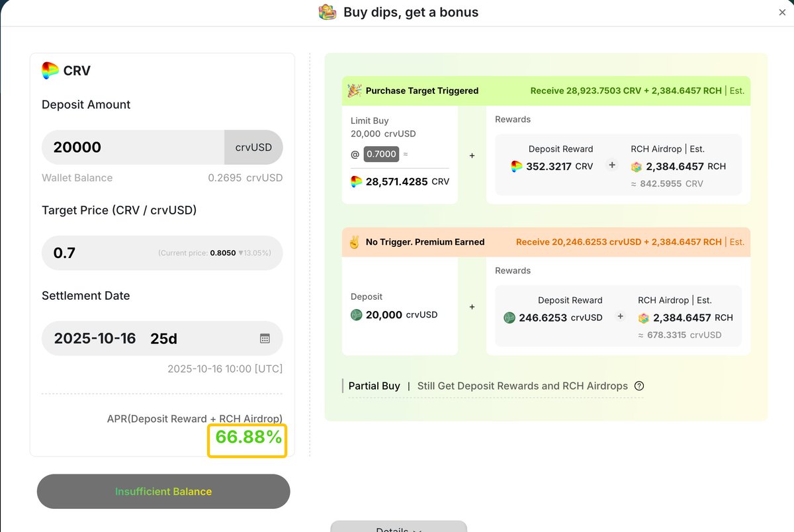Click the CRV token logo on the deposit card
The image size is (794, 532).
[50, 70]
